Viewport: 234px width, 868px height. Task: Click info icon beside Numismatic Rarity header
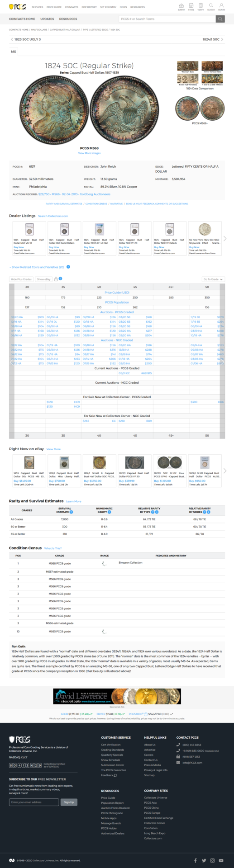point(110,512)
